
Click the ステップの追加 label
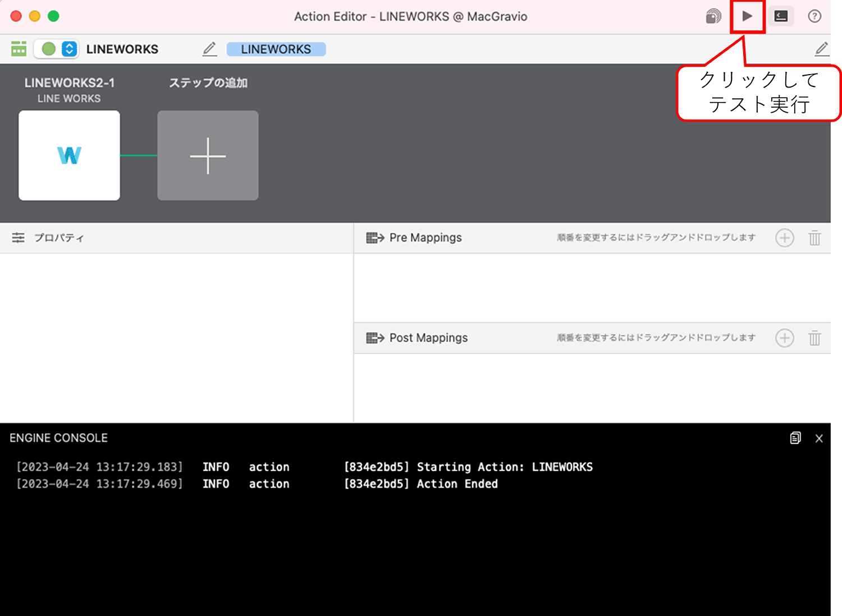pyautogui.click(x=208, y=83)
